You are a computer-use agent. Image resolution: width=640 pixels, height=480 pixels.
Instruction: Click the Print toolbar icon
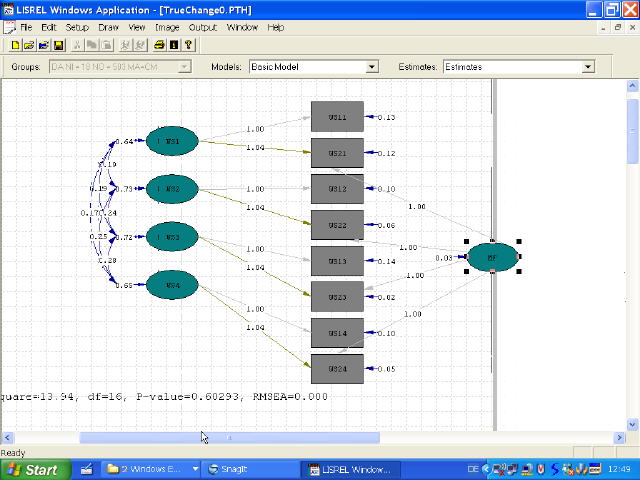159,45
